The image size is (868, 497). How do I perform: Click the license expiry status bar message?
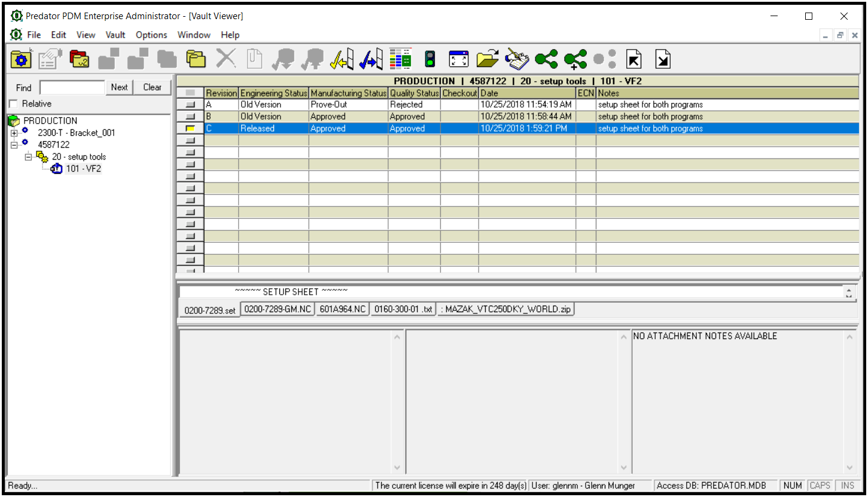point(450,486)
